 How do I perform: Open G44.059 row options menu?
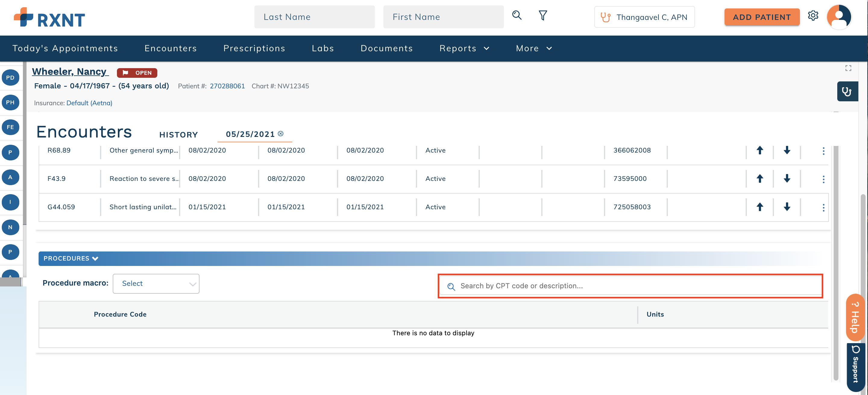point(823,208)
